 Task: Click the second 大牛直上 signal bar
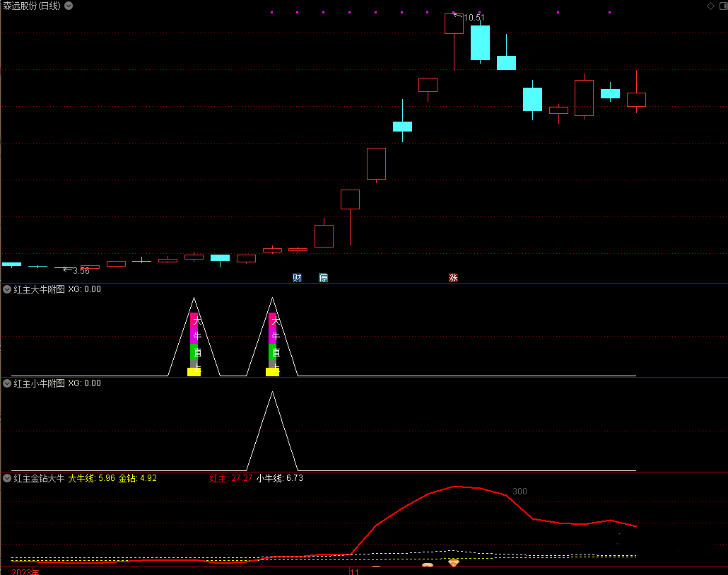click(x=272, y=339)
